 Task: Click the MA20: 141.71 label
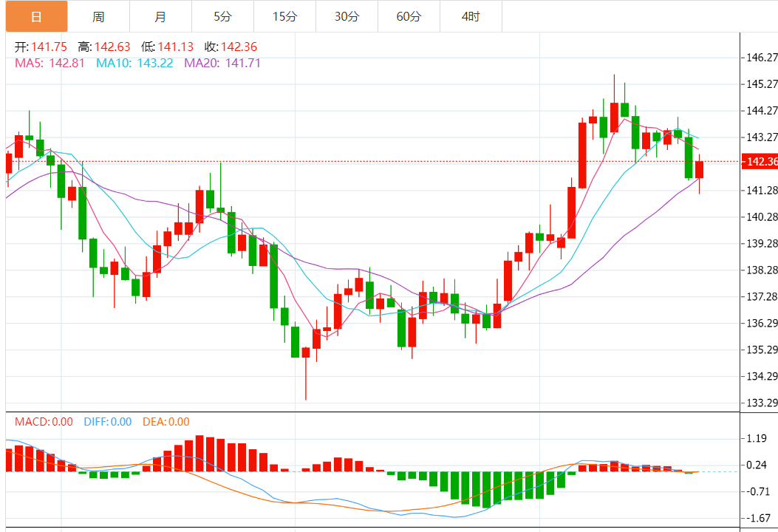(x=222, y=63)
